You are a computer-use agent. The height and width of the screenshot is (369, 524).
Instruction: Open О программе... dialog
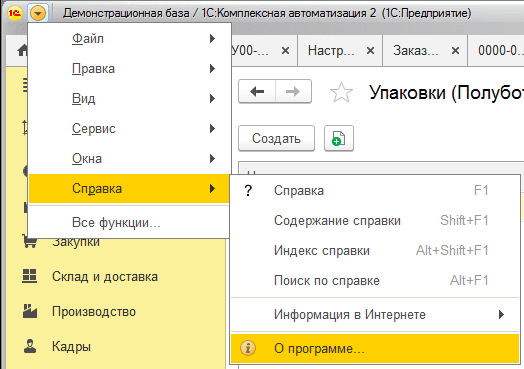point(375,349)
